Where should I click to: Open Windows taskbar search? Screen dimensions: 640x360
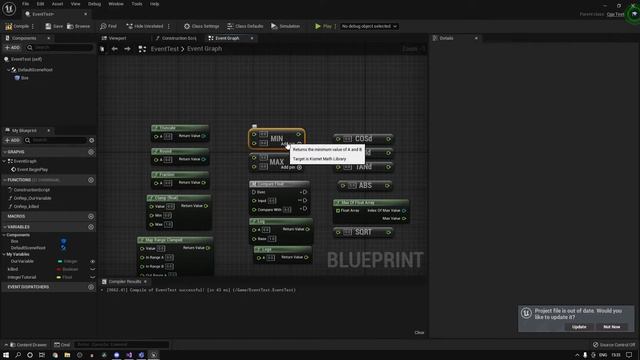pyautogui.click(x=18, y=355)
